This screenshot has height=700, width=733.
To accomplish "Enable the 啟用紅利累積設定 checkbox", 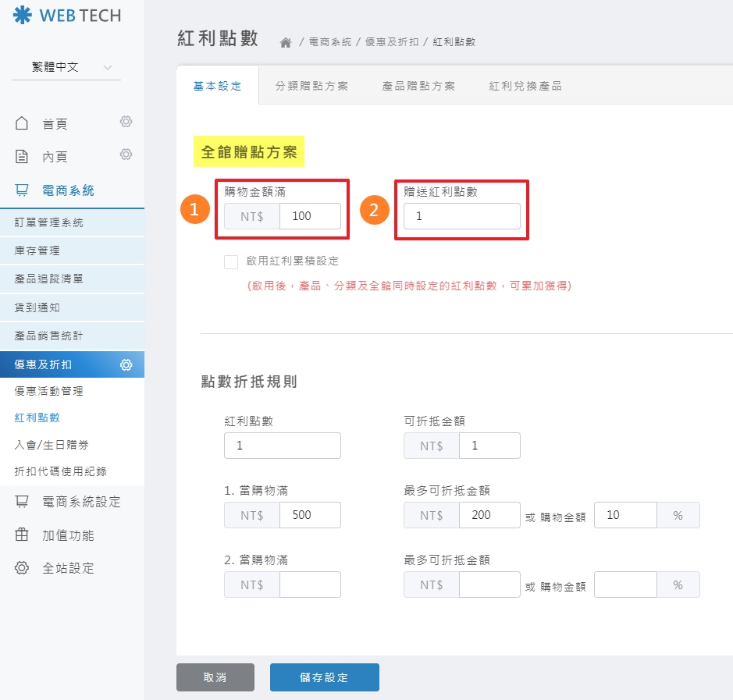I will [231, 263].
